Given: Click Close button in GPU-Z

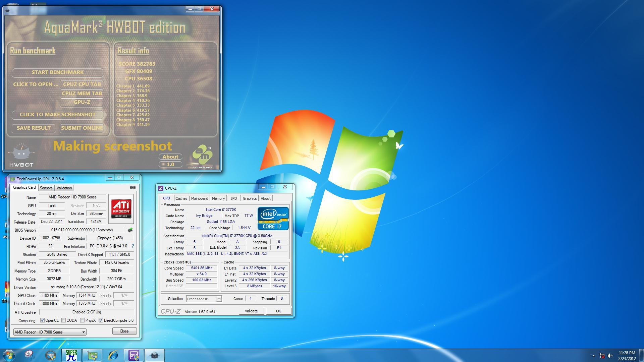Looking at the screenshot, I should pyautogui.click(x=124, y=331).
